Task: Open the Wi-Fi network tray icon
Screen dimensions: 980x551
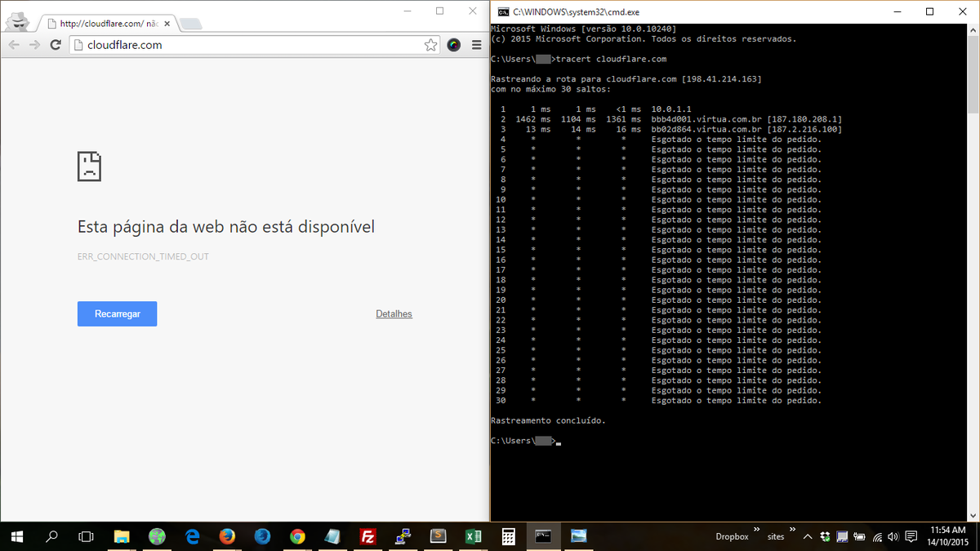Action: tap(877, 536)
